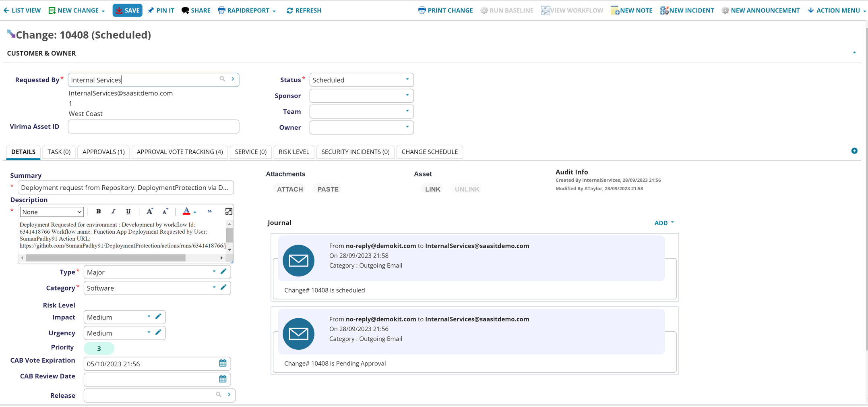Click the Virima Asset ID field

(153, 127)
